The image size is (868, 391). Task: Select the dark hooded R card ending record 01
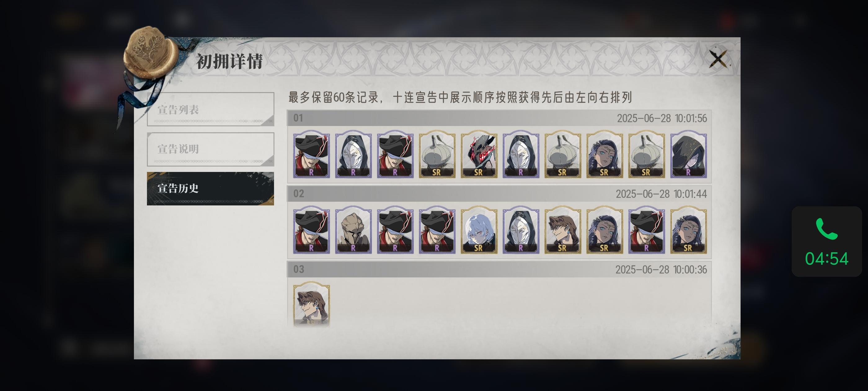pos(689,154)
